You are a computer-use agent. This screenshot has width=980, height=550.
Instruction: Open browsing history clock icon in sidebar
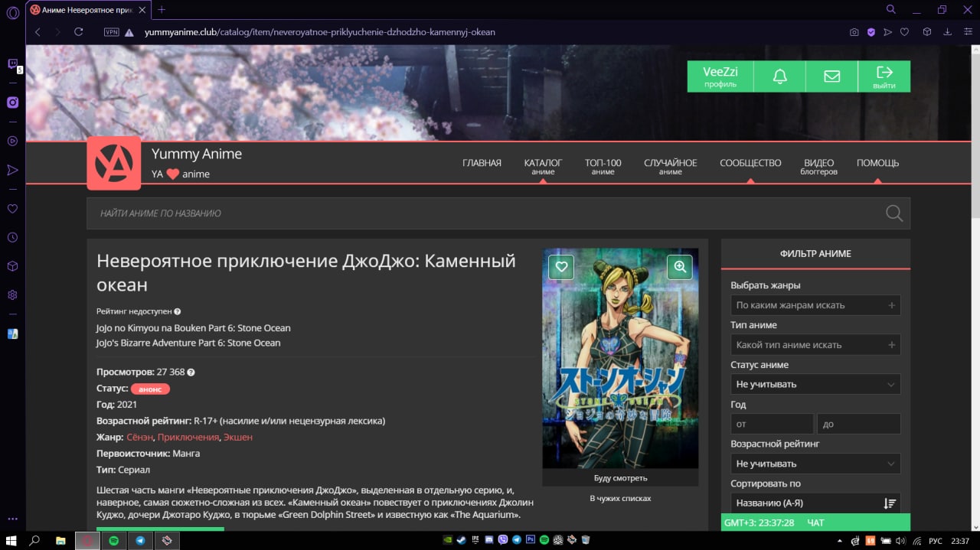click(x=12, y=237)
